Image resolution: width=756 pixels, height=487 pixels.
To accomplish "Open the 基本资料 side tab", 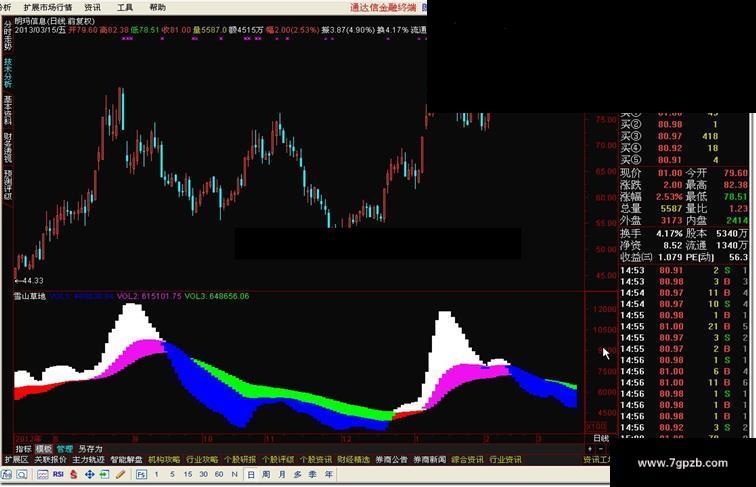I will tap(8, 110).
